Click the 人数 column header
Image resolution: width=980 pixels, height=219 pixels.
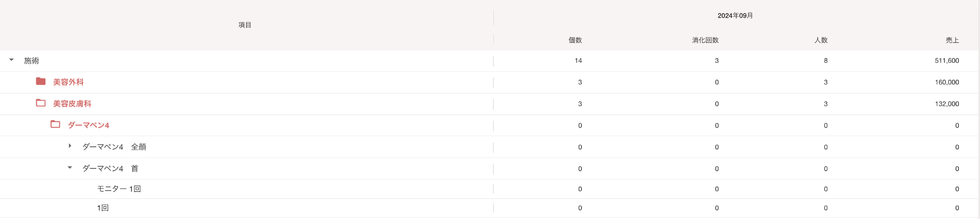coord(821,40)
